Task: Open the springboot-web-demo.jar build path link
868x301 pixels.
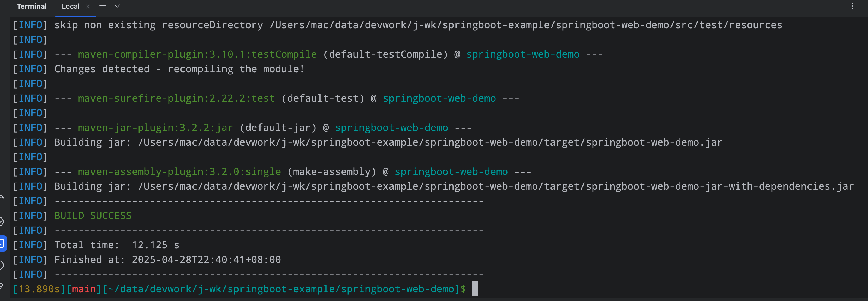Action: 430,142
